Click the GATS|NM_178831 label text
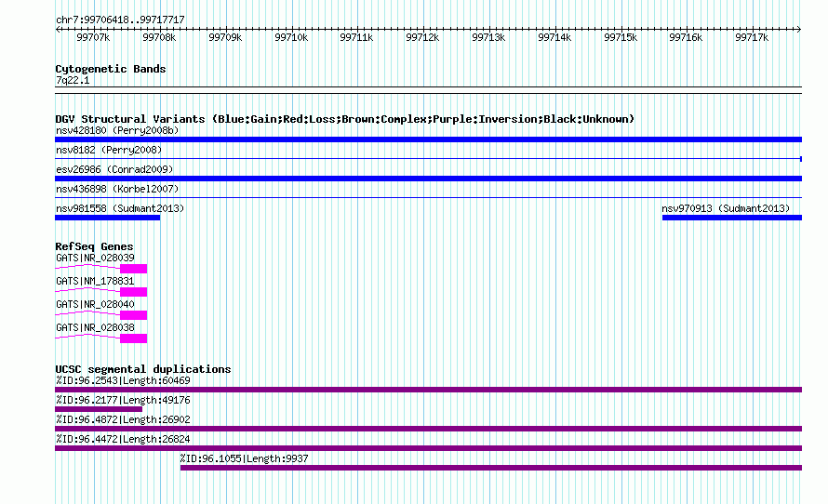The width and height of the screenshot is (828, 504). (95, 281)
